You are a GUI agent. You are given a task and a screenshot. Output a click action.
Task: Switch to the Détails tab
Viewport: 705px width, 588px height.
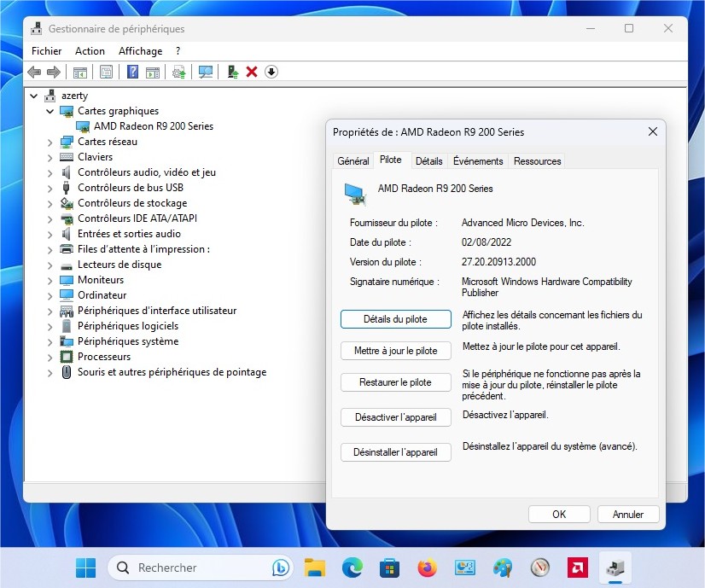429,161
